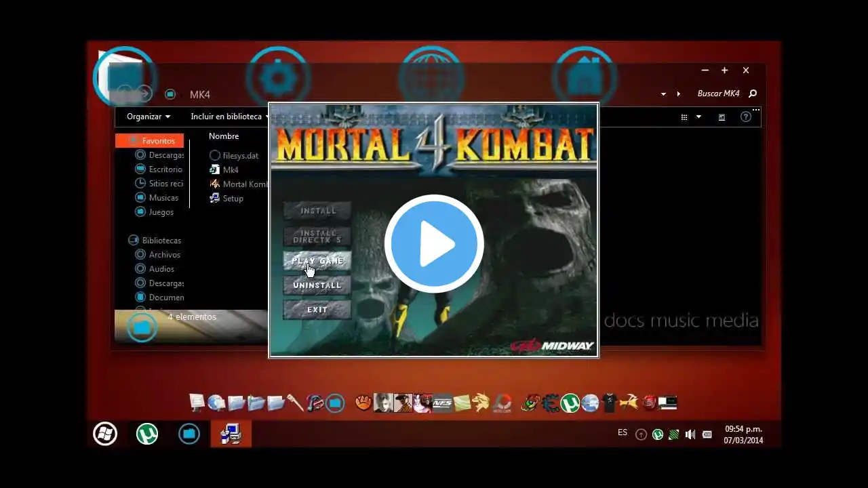Click the dark gear icon in the dock

point(551,403)
